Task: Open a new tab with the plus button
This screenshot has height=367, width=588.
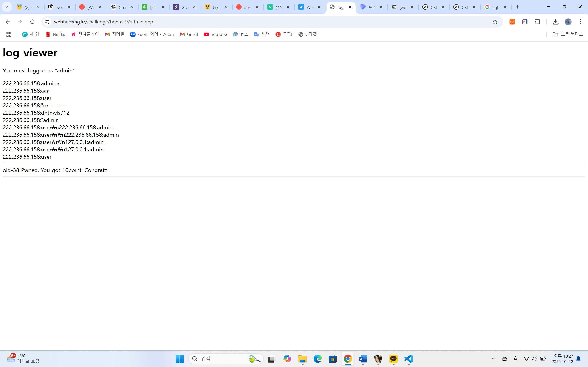Action: pyautogui.click(x=517, y=7)
